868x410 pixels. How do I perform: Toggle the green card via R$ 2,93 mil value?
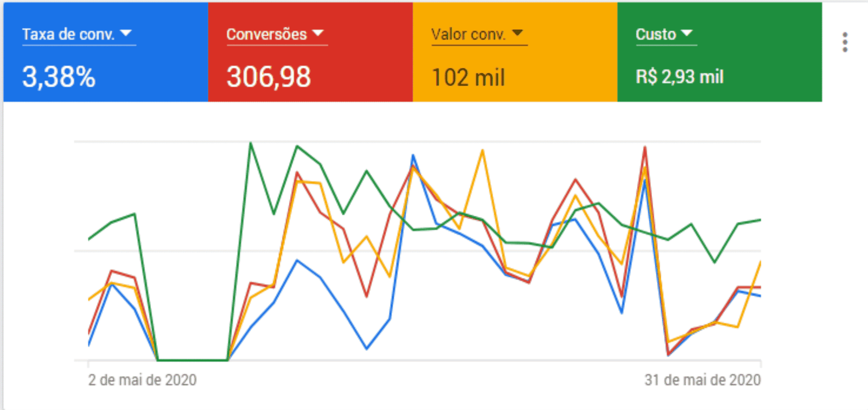tap(679, 77)
